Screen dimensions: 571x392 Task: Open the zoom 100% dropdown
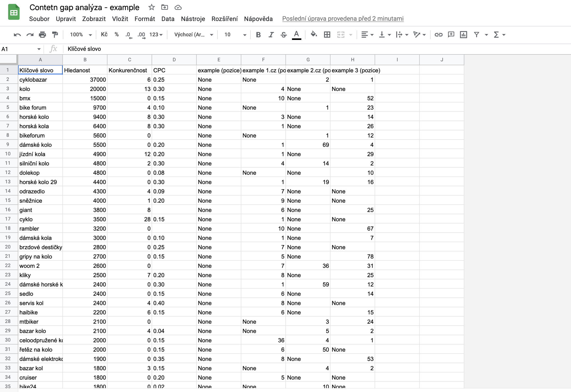click(81, 35)
